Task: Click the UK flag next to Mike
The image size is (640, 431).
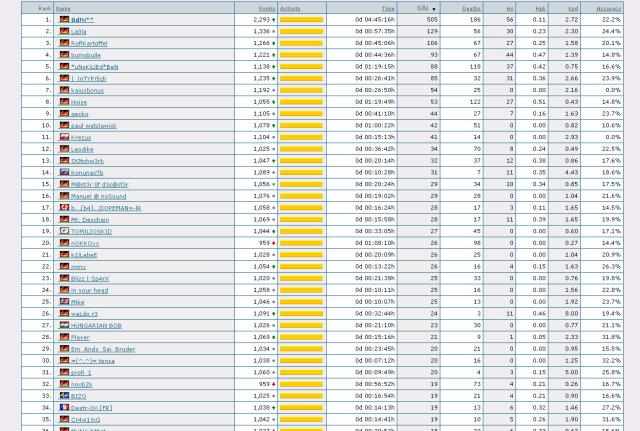Action: coord(65,301)
